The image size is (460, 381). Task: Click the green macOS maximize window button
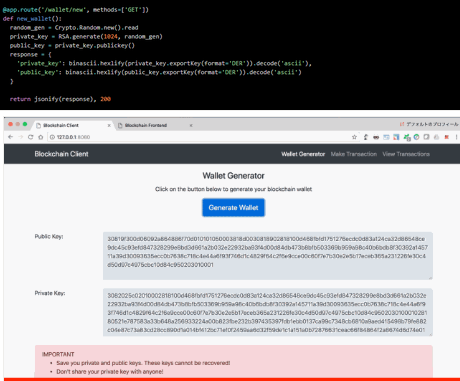(25, 124)
